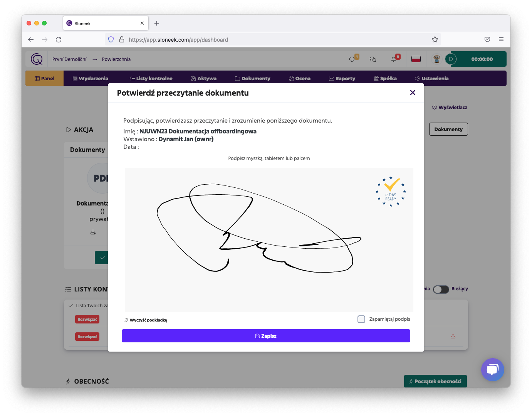
Task: Open Wyświetlacz display settings
Action: 450,107
